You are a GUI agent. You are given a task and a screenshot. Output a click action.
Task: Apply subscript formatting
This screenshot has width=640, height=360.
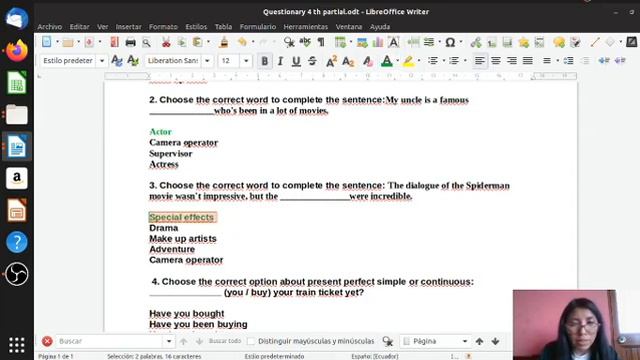tap(348, 61)
